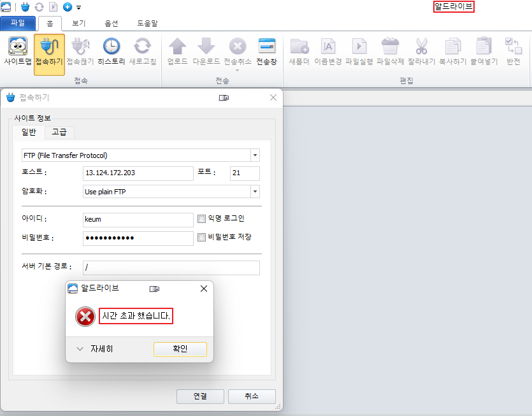Viewport: 532px width, 416px height.
Task: Click the pin icon in 알드라이브 error popup
Action: [x=154, y=289]
